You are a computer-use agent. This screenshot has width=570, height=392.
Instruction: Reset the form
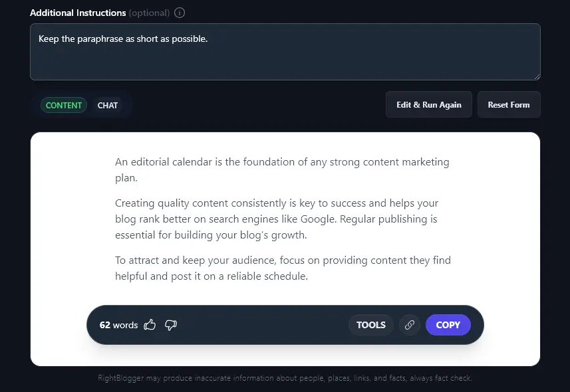tap(509, 104)
